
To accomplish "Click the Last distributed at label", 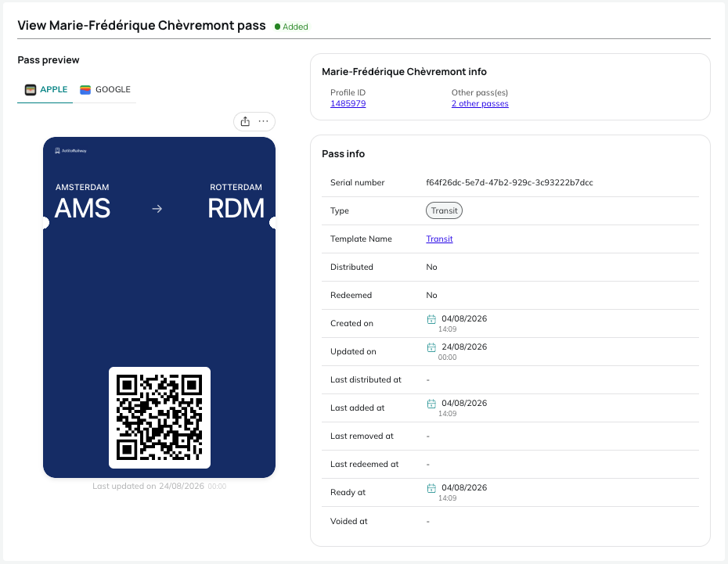I will 366,380.
